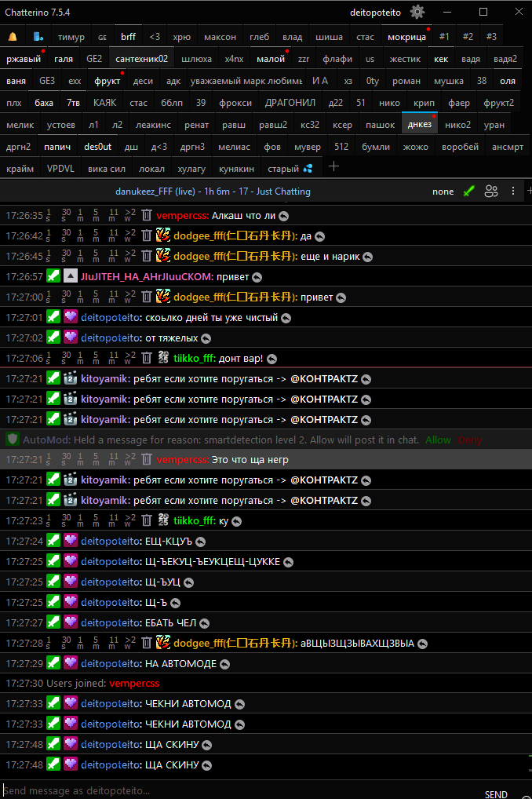Click reply arrow after 'донт вар!' message
This screenshot has height=799, width=532.
(271, 358)
